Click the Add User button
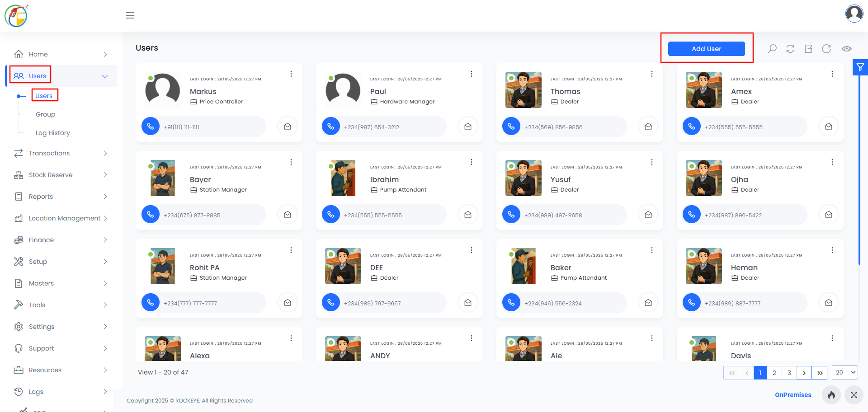868x412 pixels. point(706,49)
